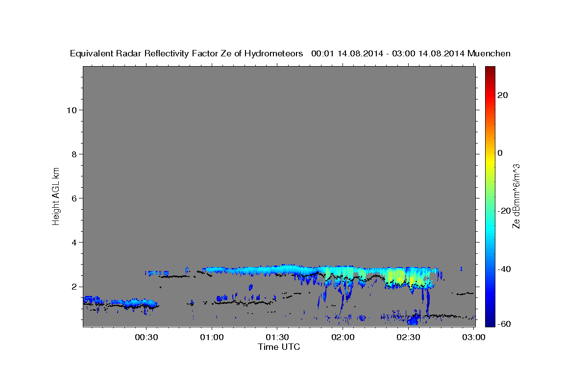The height and width of the screenshot is (392, 588).
Task: Click the colorbar value '-20'
Action: point(504,211)
